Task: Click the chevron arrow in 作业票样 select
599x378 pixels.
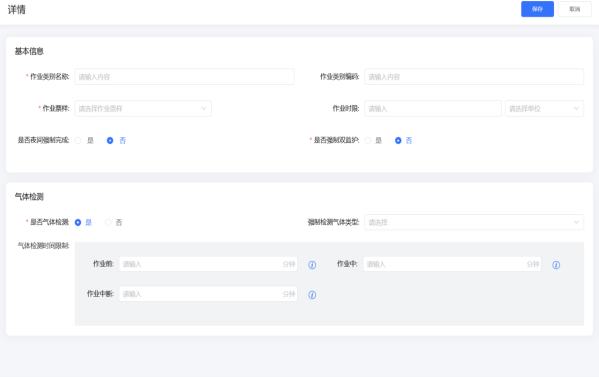Action: (x=204, y=109)
